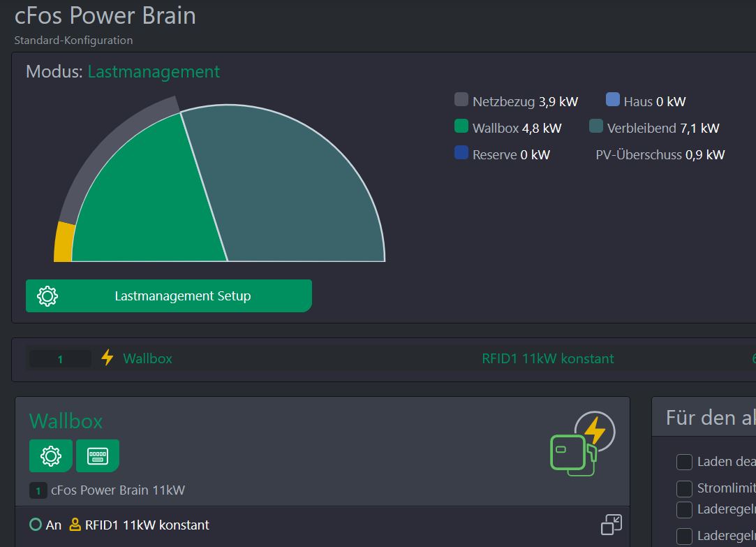Click 'PV-Überschuss 0,9 kW' text

tap(660, 155)
